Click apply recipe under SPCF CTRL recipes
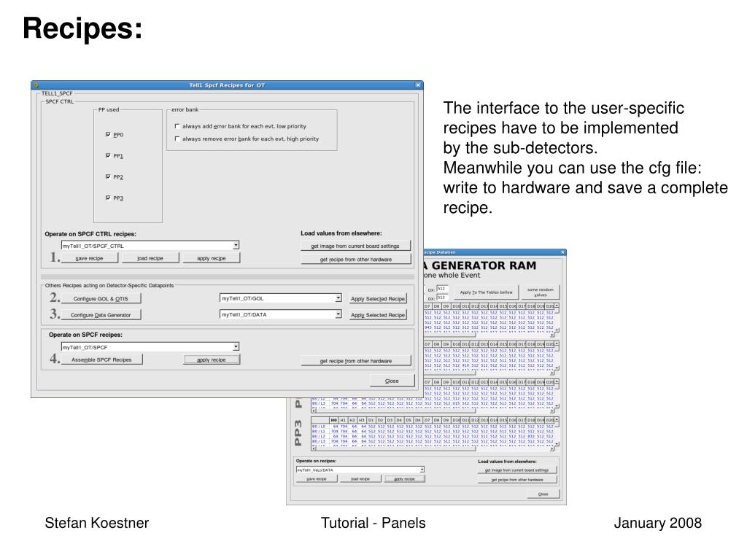Image resolution: width=747 pixels, height=560 pixels. [211, 258]
